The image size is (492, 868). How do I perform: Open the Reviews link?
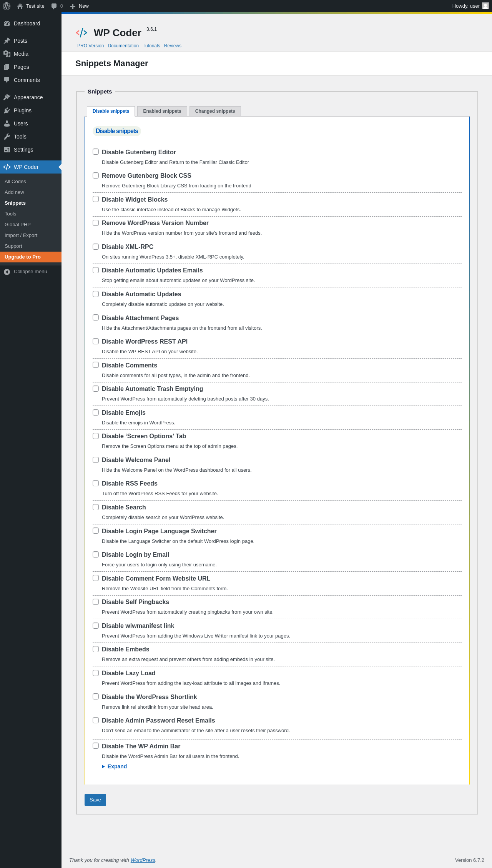[173, 46]
